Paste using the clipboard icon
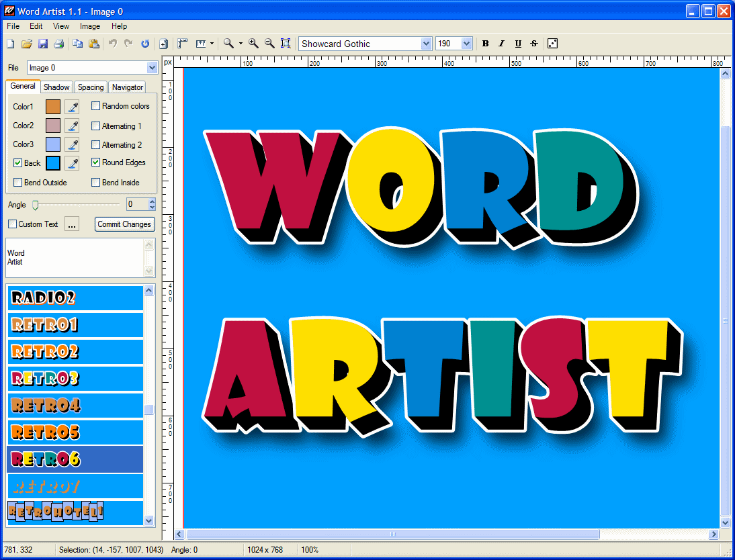 coord(94,44)
